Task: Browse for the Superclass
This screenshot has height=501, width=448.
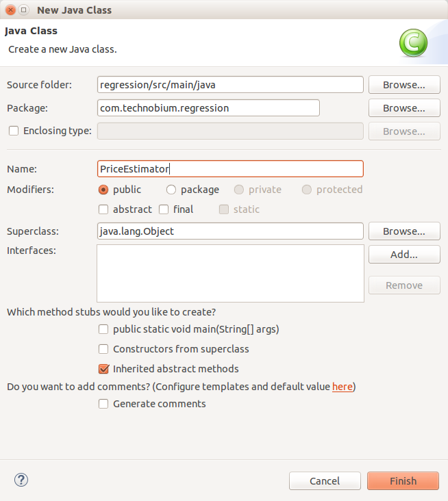Action: 404,231
